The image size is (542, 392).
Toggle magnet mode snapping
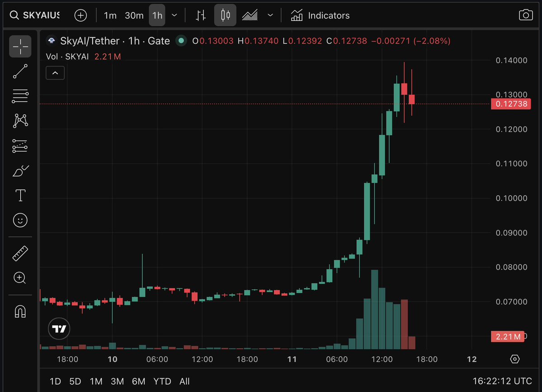point(20,311)
